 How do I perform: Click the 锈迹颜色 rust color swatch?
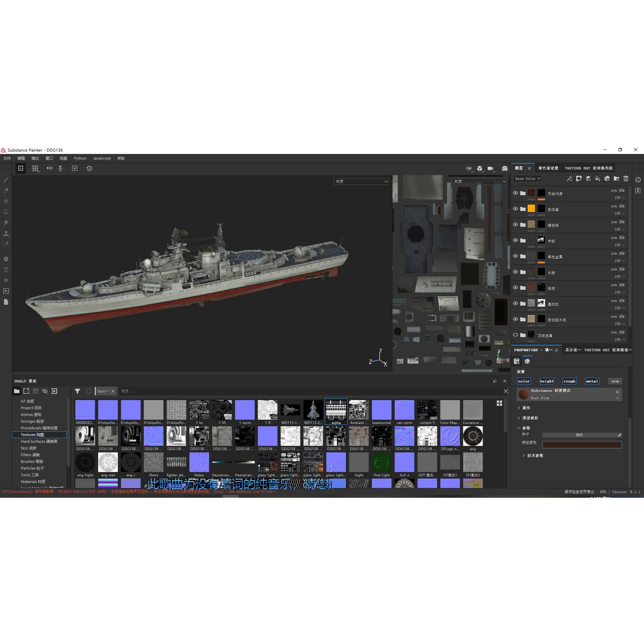[582, 445]
